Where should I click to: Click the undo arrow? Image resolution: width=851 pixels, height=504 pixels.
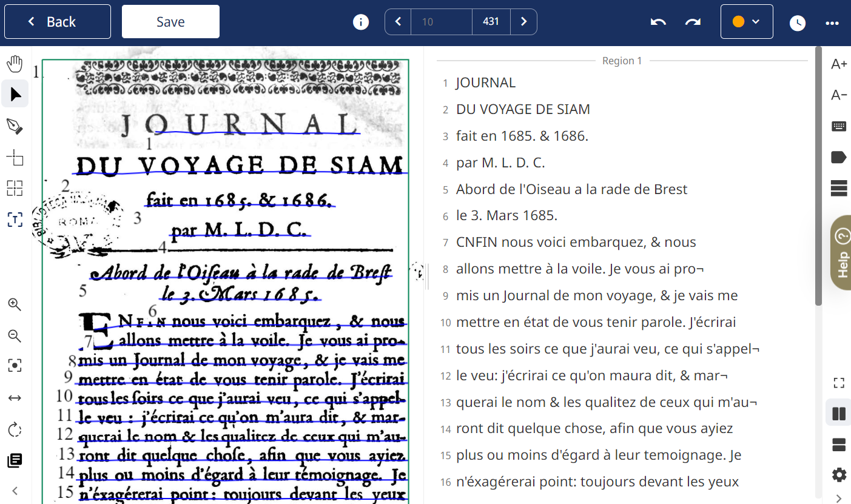tap(658, 22)
